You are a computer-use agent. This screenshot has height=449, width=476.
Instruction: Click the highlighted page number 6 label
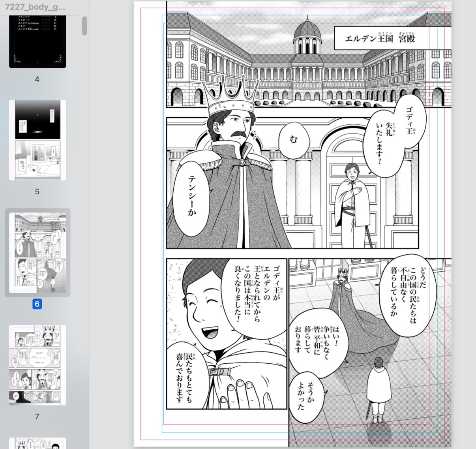click(37, 304)
